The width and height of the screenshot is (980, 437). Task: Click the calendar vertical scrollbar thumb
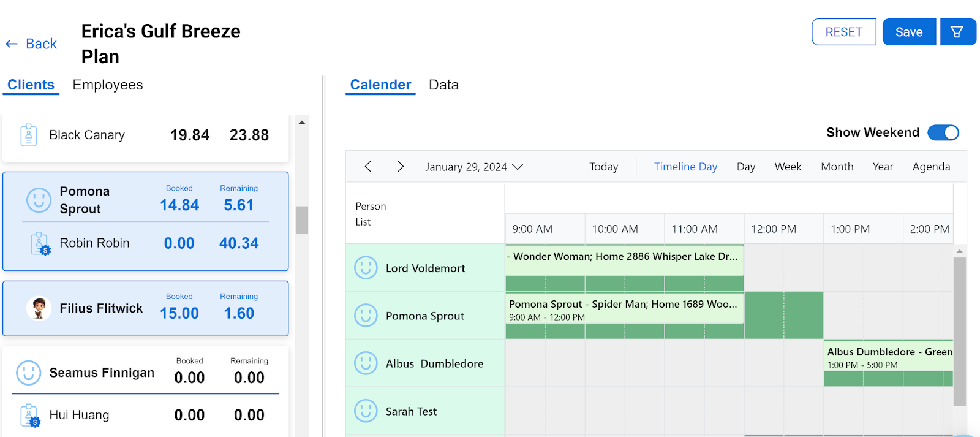click(960, 332)
